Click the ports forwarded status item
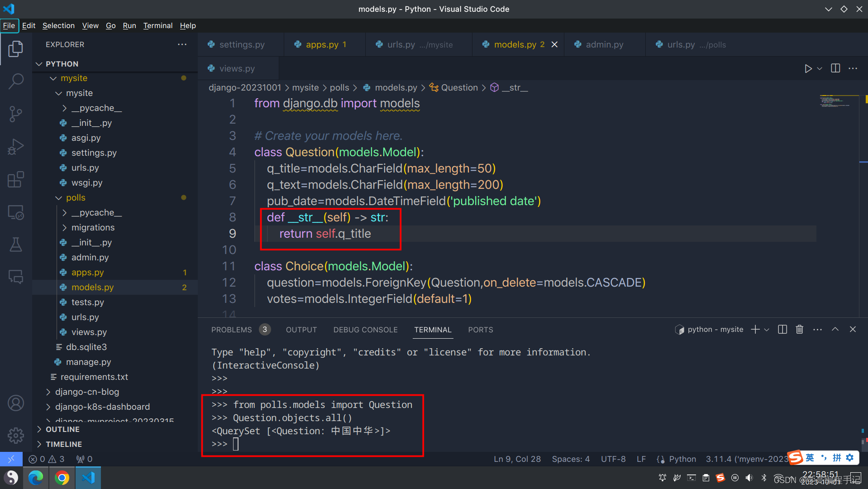 click(x=85, y=459)
